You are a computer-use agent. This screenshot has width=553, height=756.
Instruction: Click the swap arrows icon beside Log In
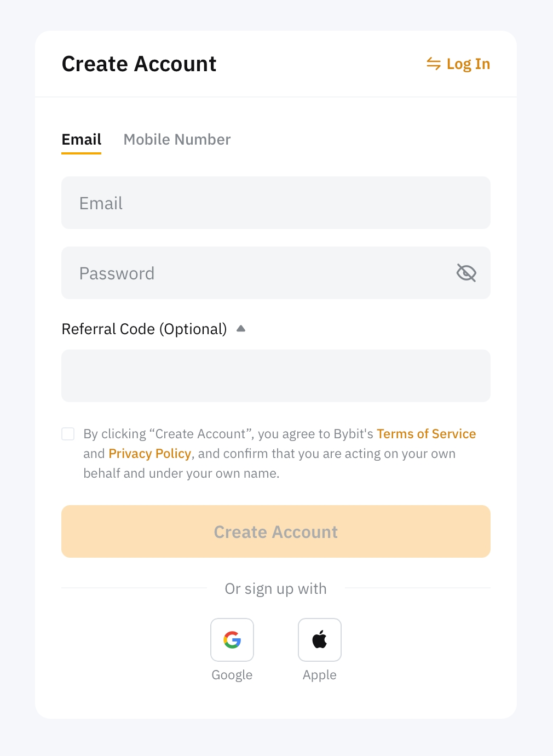click(x=434, y=64)
